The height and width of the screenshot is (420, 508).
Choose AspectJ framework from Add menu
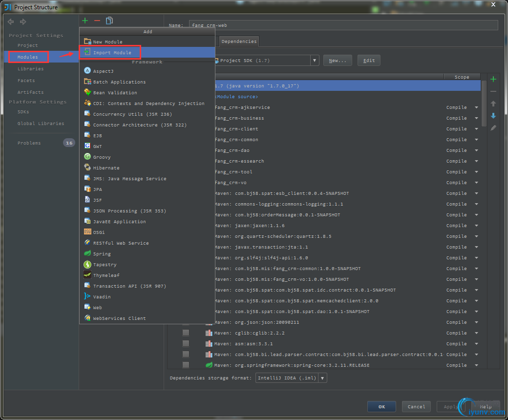coord(147,71)
